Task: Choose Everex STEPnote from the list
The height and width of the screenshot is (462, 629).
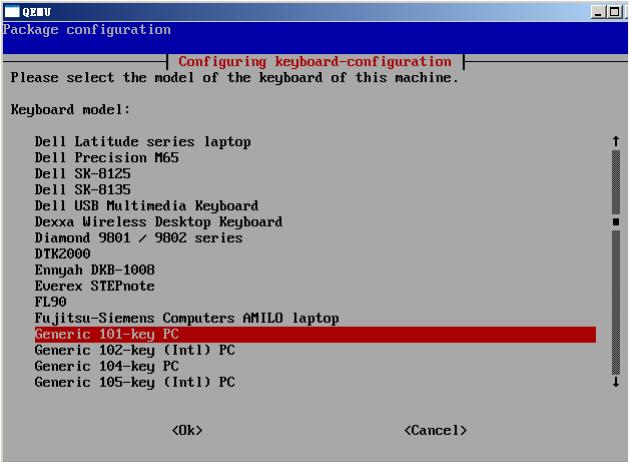Action: point(95,286)
